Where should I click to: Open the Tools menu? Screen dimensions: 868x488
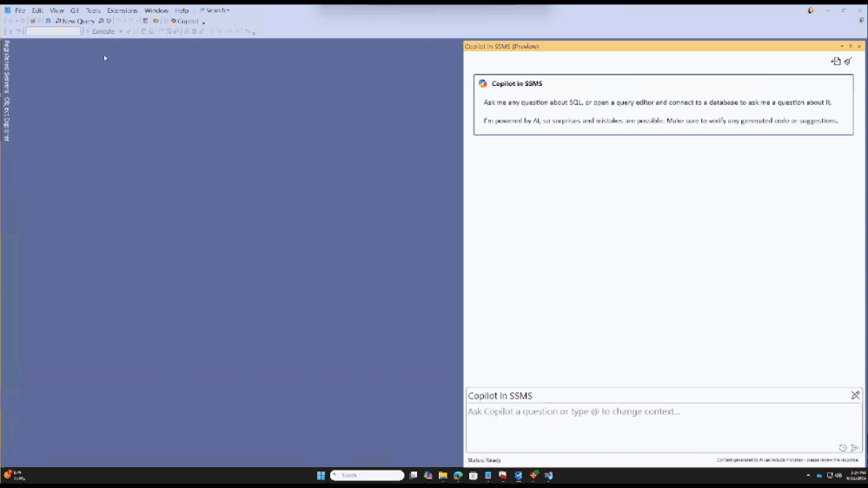coord(93,10)
